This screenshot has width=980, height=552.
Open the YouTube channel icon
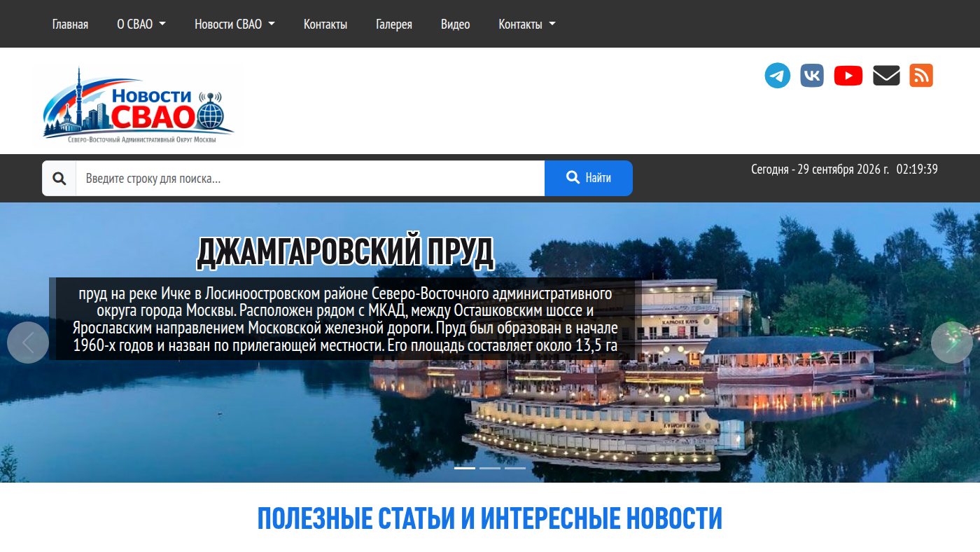(x=848, y=75)
